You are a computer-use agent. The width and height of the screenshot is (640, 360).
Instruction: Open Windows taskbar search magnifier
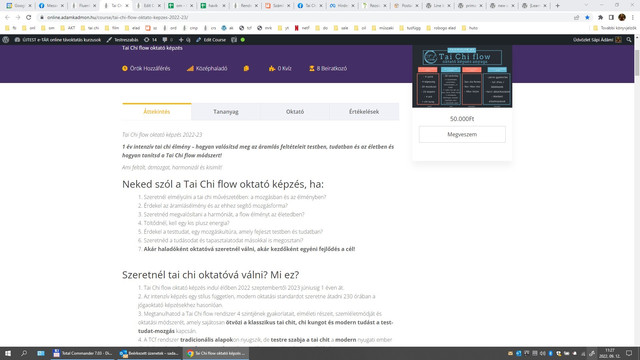24,353
